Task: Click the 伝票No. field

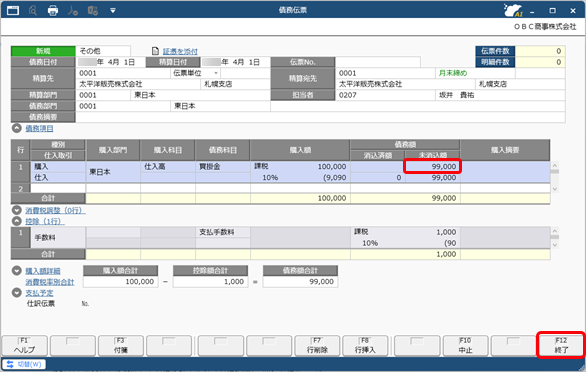Action: point(378,62)
